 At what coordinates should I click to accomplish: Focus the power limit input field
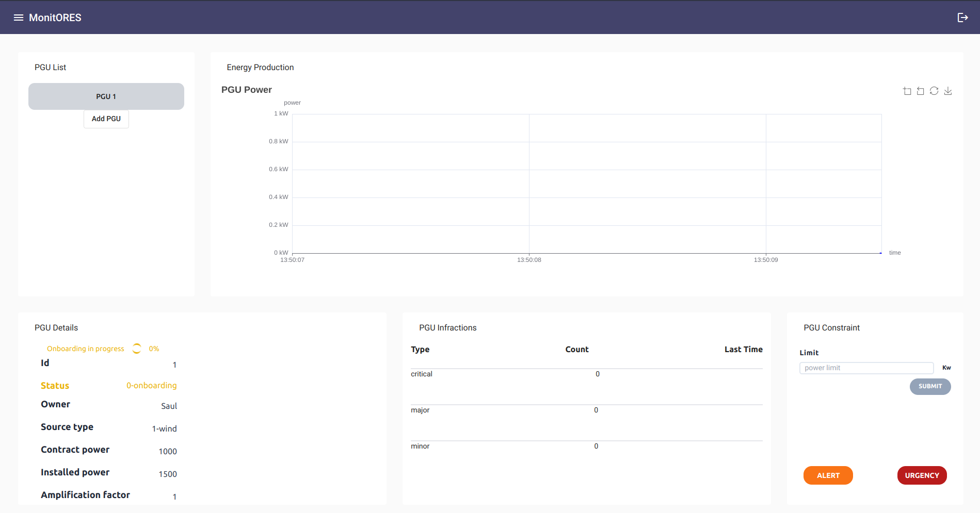coord(866,368)
